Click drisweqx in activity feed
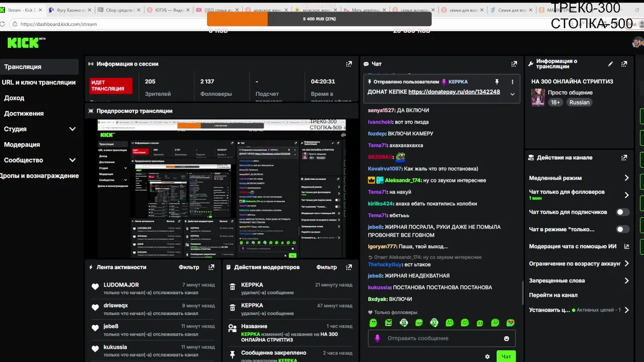 (x=116, y=305)
